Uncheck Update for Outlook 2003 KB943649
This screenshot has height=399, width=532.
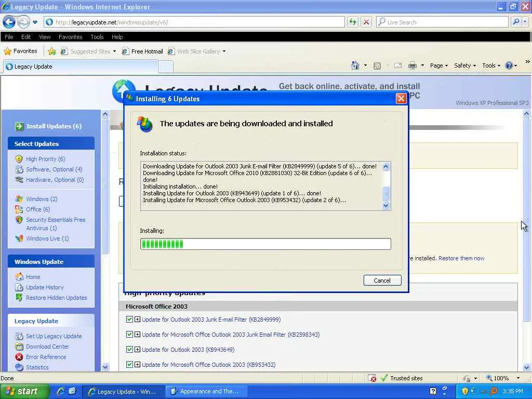coord(129,349)
